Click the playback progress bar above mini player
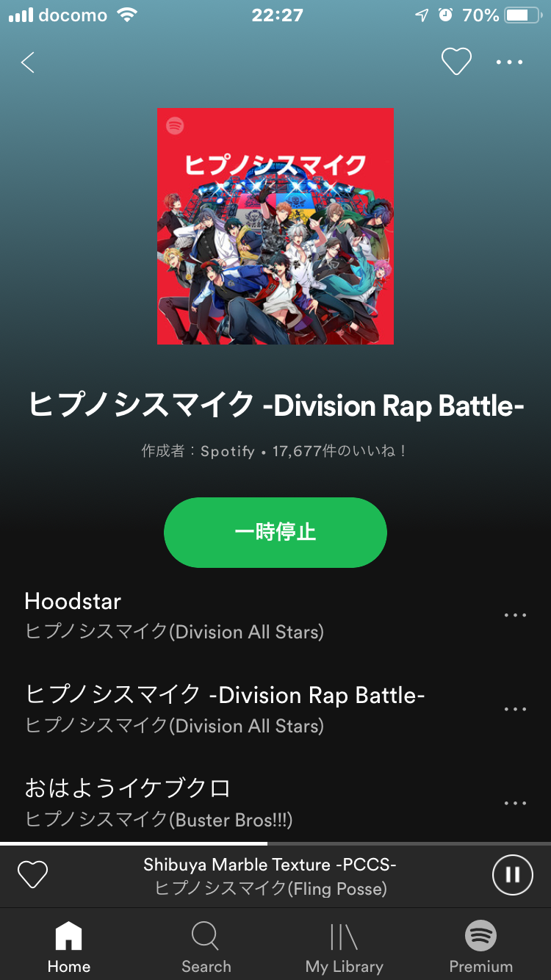 [x=275, y=844]
